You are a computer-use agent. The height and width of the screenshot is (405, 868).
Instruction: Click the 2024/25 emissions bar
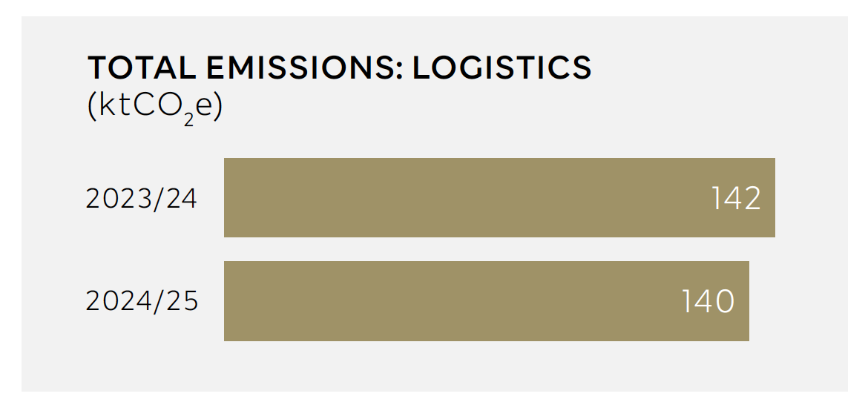(x=487, y=301)
